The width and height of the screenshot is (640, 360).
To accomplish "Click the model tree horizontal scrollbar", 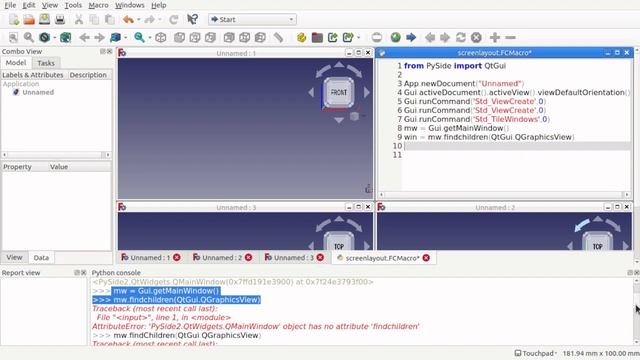I will [56, 155].
